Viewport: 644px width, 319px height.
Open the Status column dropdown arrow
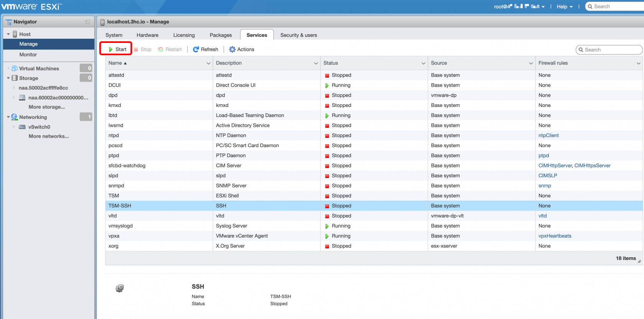coord(423,63)
